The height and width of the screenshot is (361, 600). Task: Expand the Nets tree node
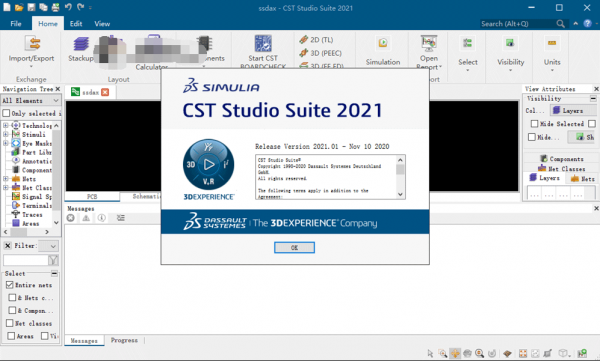[6, 179]
